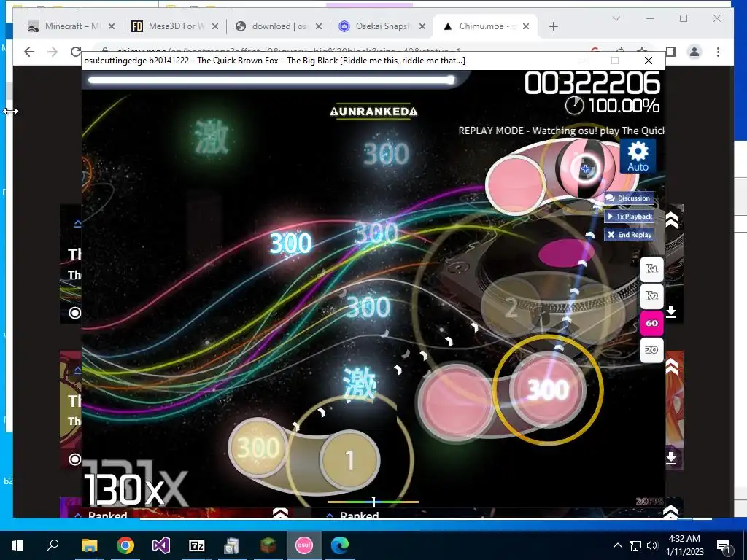Download first beatmap on Chimu page
747x560 pixels.
pyautogui.click(x=671, y=311)
